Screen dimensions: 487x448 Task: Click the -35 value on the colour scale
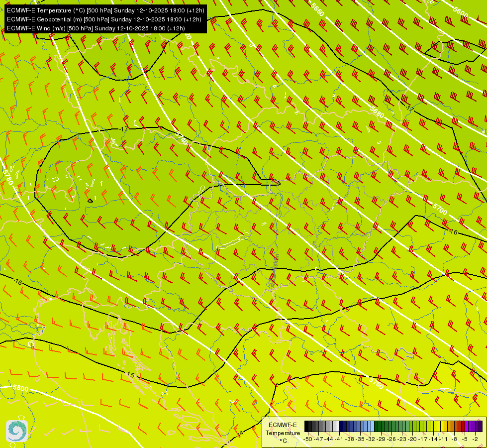[361, 439]
